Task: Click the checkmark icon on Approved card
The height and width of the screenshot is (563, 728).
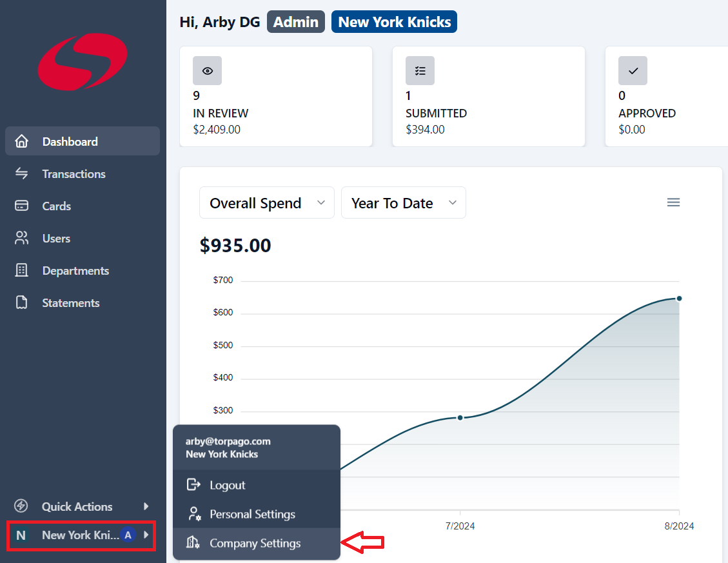Action: [633, 70]
